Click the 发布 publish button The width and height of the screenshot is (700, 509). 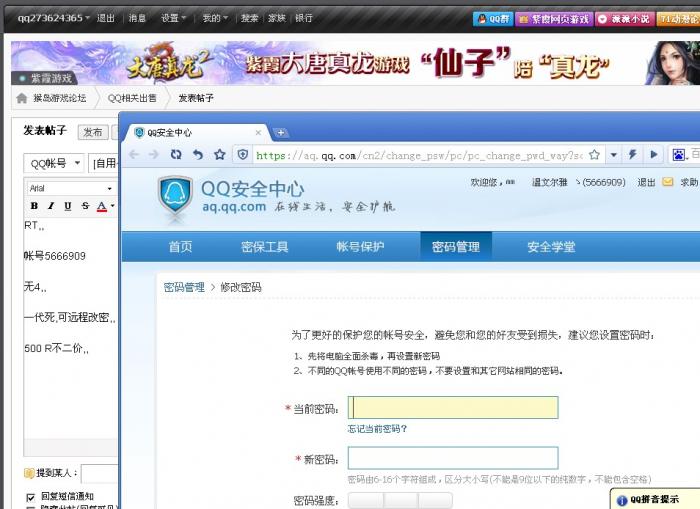(93, 132)
